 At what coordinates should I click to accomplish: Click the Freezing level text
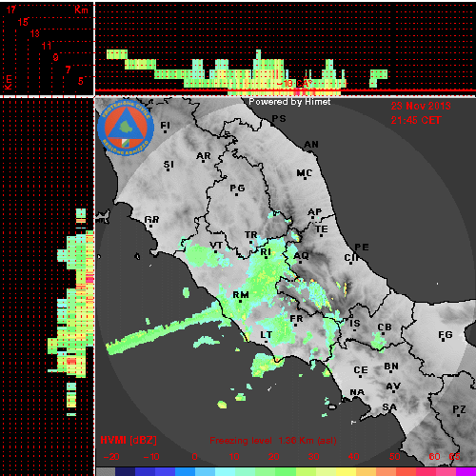pyautogui.click(x=241, y=441)
